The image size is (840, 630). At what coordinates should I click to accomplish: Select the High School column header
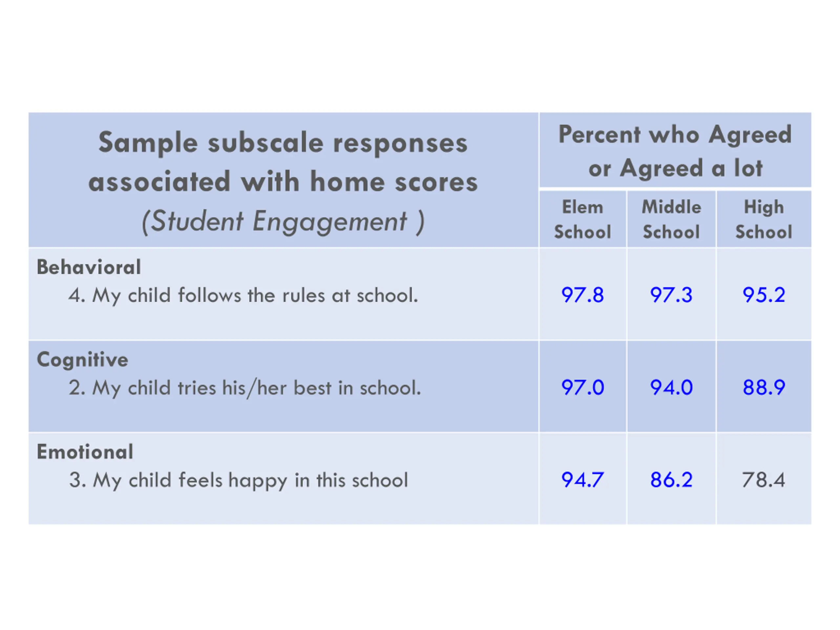pyautogui.click(x=764, y=219)
